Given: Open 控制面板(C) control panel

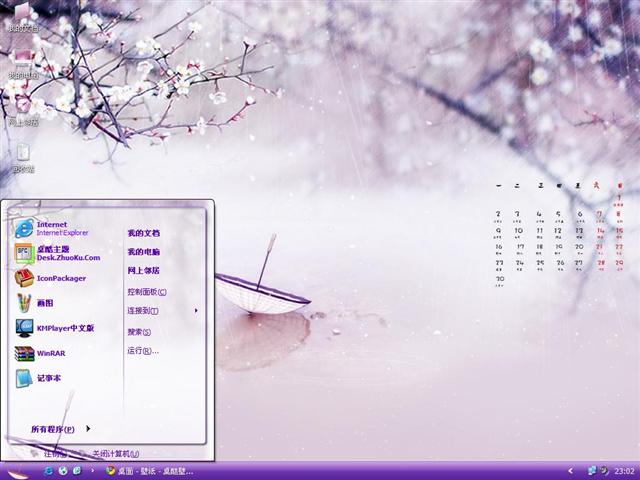Looking at the screenshot, I should 147,292.
